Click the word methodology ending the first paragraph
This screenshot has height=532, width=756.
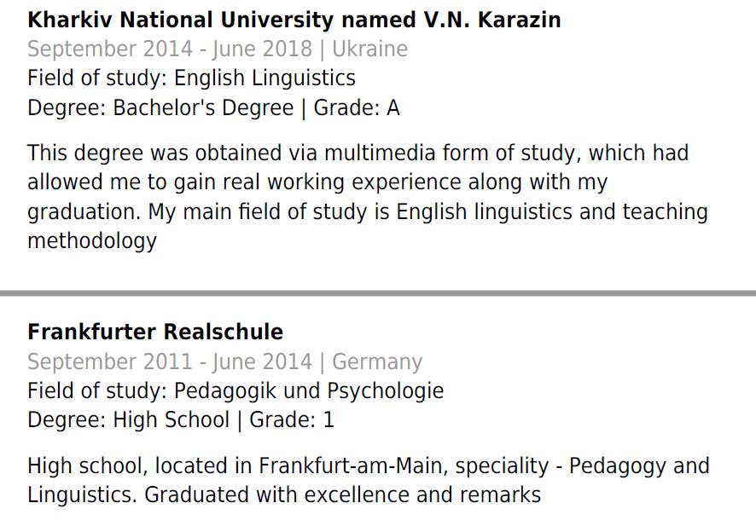point(92,241)
